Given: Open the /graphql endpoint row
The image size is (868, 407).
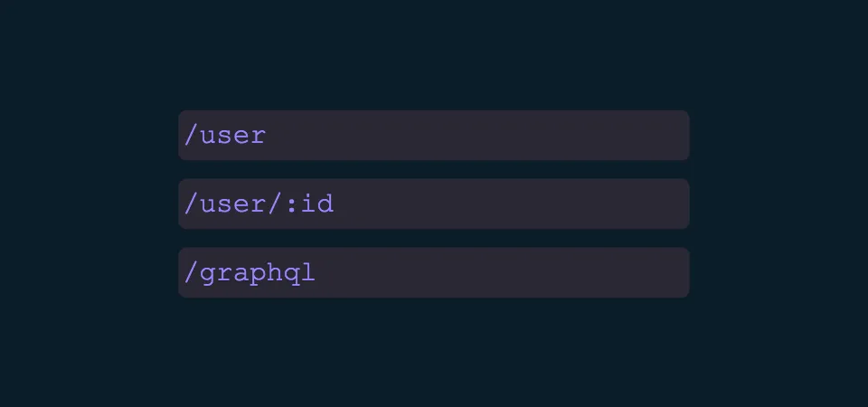Looking at the screenshot, I should coord(433,272).
